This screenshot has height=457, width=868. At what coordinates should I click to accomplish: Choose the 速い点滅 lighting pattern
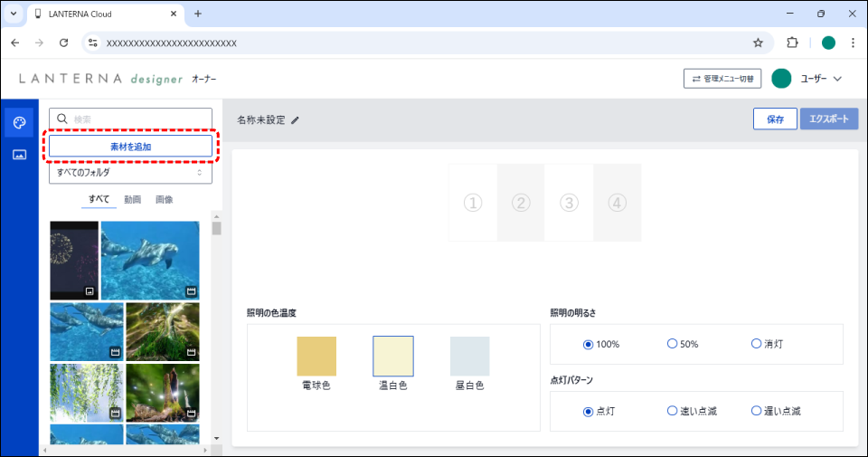672,411
